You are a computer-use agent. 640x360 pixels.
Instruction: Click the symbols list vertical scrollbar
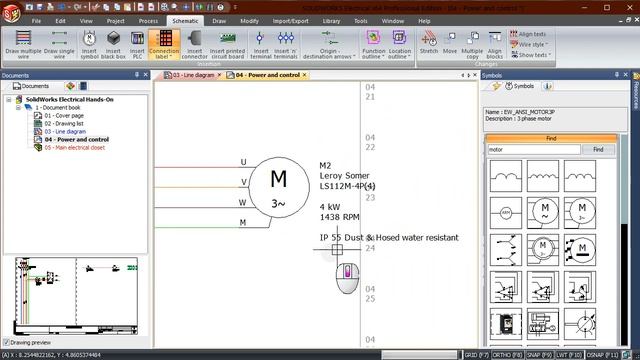624,241
